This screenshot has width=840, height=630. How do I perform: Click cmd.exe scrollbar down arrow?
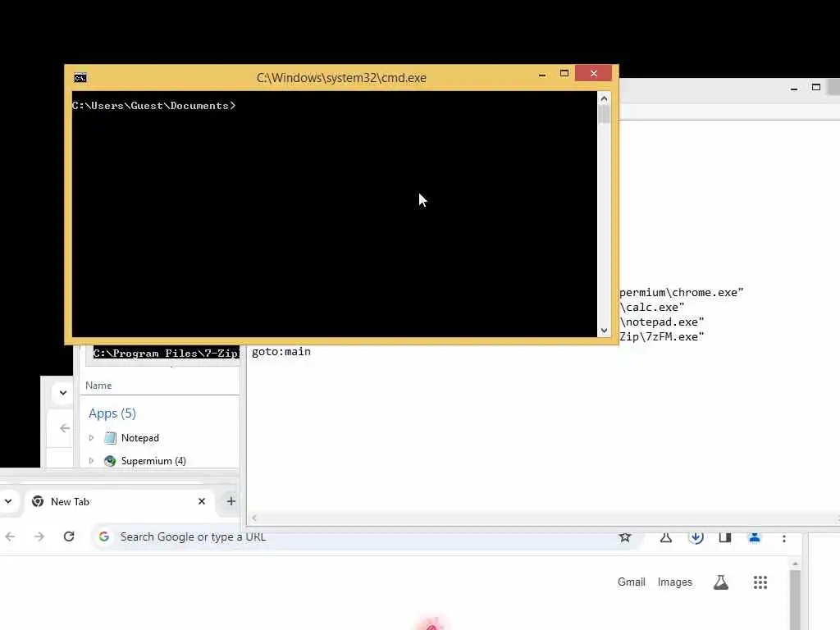point(604,331)
